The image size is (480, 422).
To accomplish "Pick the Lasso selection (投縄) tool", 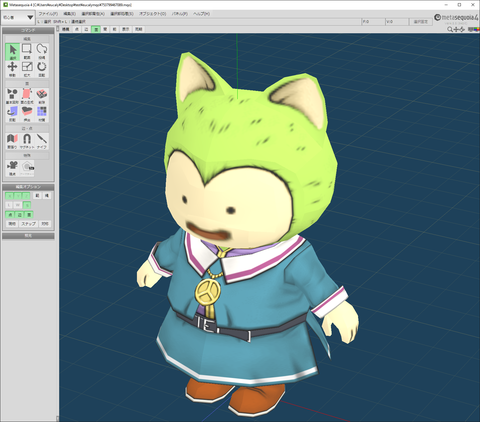I will tap(41, 52).
